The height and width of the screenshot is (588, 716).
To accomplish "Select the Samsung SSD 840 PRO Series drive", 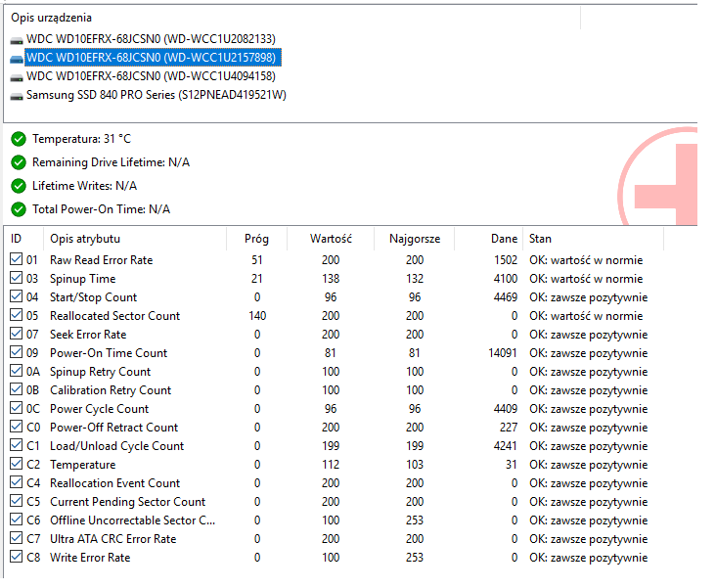I will click(x=157, y=95).
